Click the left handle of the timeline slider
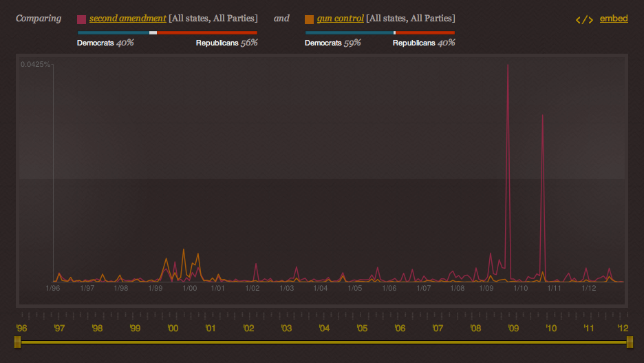The height and width of the screenshot is (363, 644). 18,342
